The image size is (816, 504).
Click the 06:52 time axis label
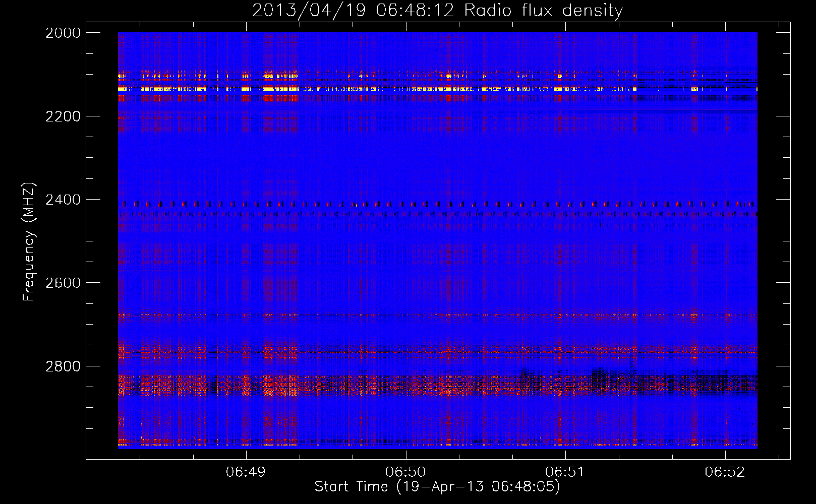(x=725, y=472)
